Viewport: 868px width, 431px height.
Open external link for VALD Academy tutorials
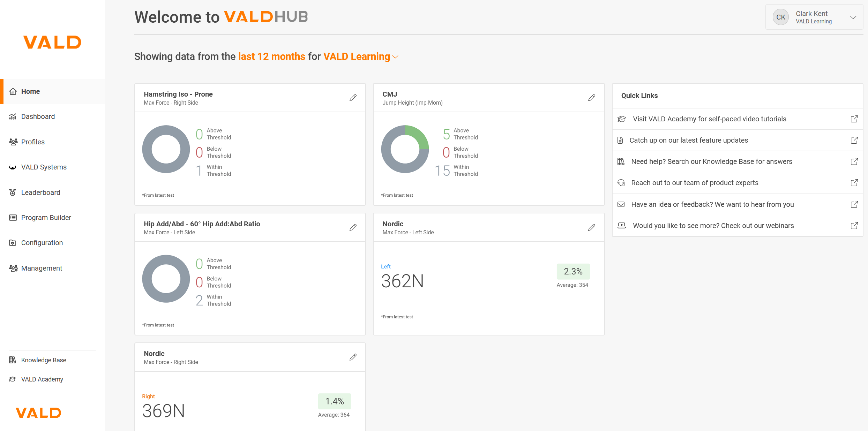[x=854, y=119]
